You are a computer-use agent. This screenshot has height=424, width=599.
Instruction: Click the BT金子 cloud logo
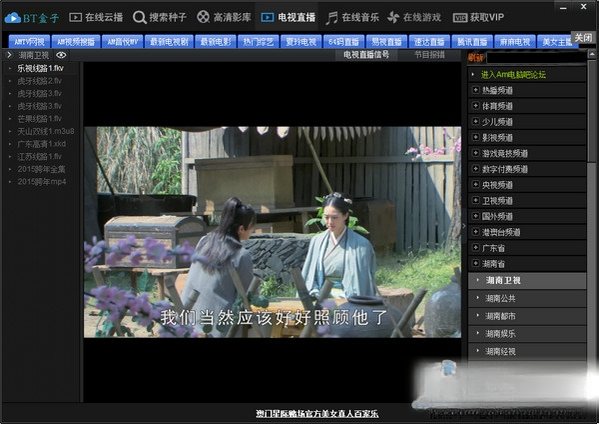(13, 18)
